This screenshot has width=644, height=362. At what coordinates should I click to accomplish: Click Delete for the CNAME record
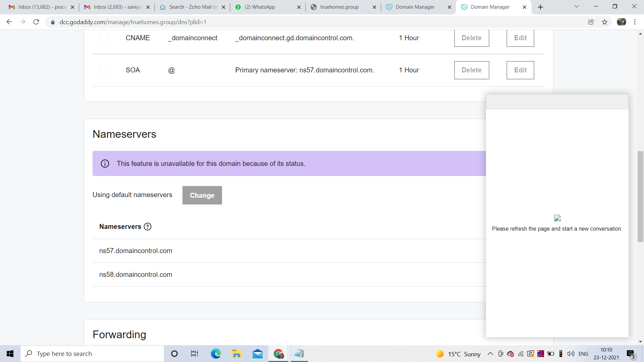[471, 38]
